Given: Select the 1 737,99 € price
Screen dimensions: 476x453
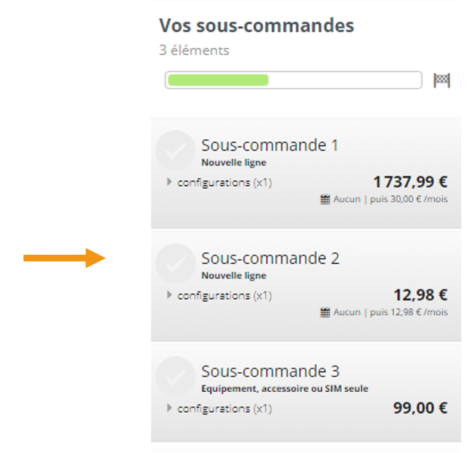Looking at the screenshot, I should coord(410,182).
